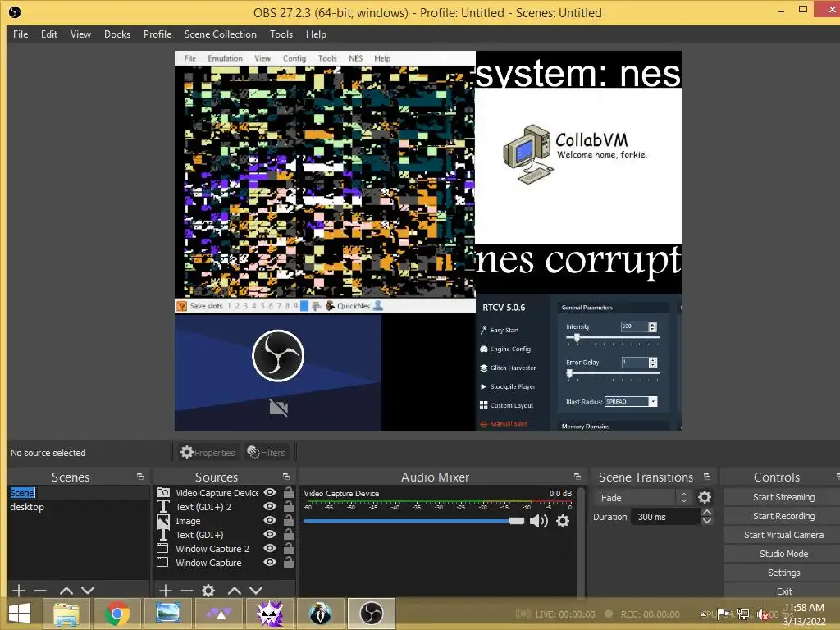The image size is (840, 630).
Task: Start Virtual Camera
Action: tap(783, 535)
